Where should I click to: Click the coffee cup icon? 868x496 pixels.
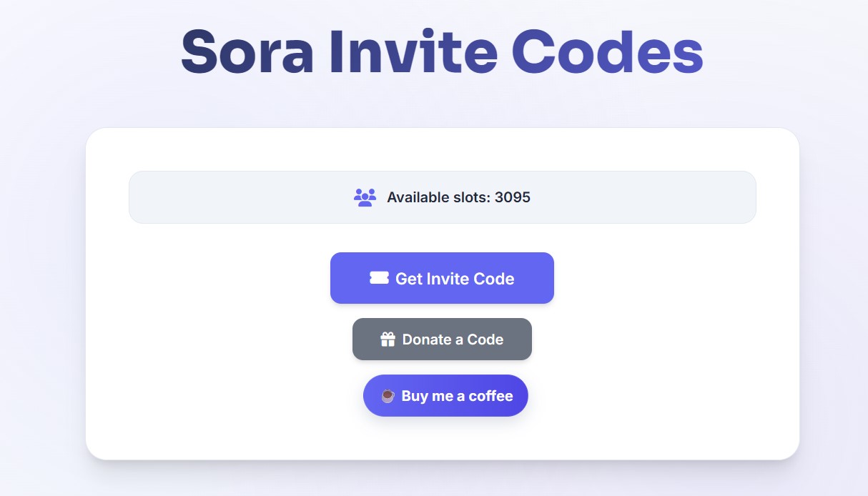(388, 396)
